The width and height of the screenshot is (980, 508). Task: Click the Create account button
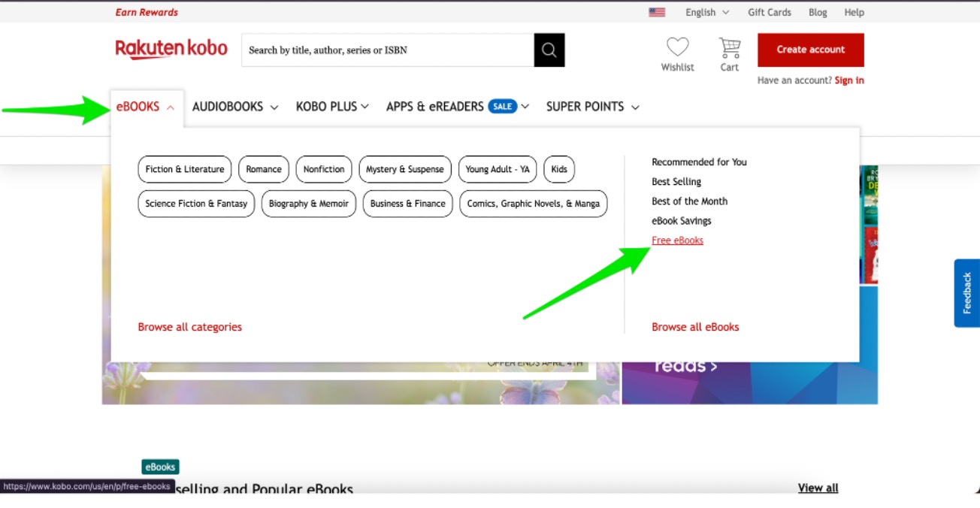(811, 50)
